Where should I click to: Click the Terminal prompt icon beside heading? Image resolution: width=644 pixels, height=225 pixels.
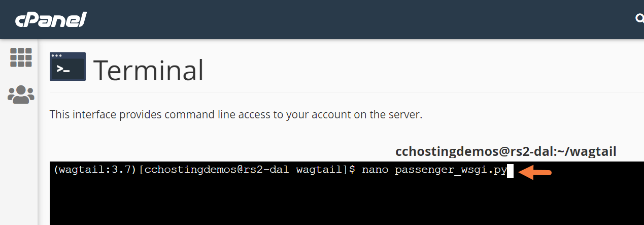(67, 67)
